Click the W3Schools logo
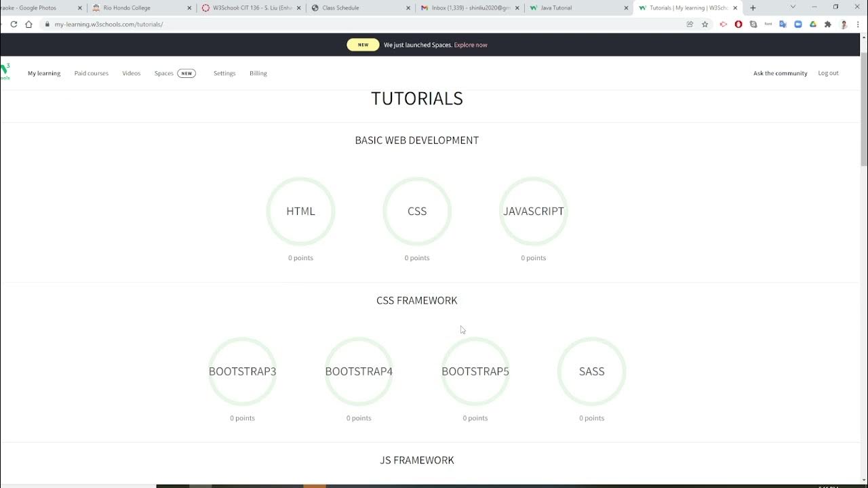The image size is (868, 488). [x=5, y=72]
